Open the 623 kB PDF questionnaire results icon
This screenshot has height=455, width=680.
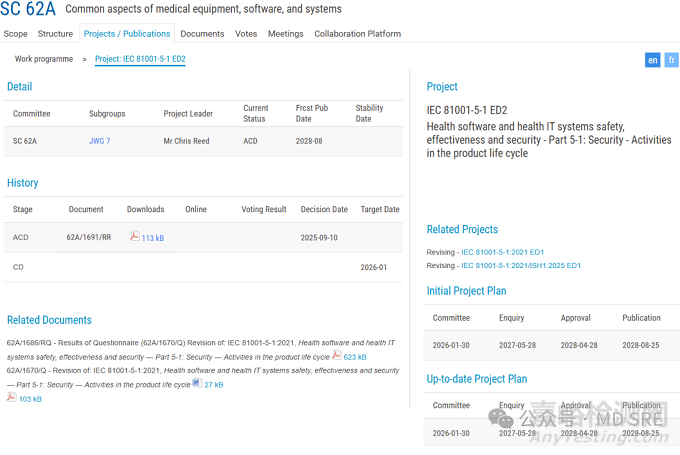click(x=337, y=356)
